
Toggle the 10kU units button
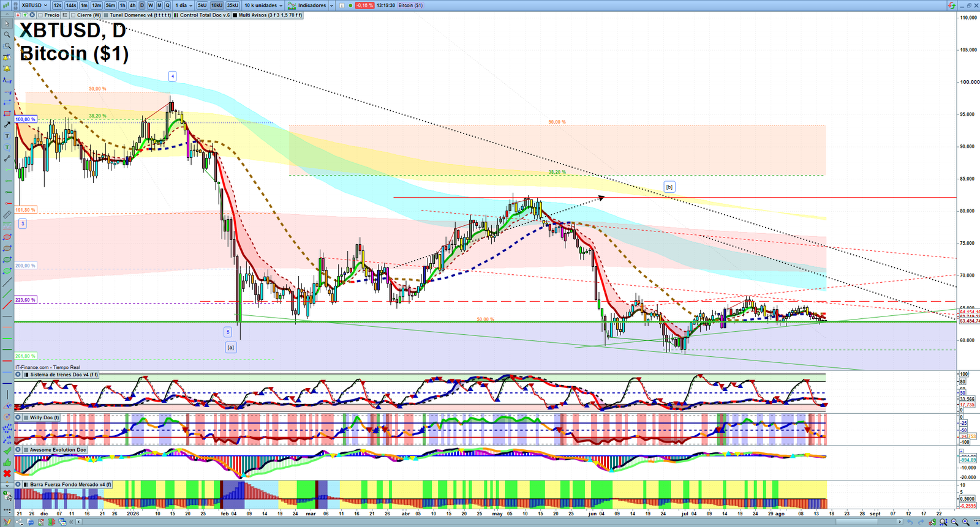[x=217, y=6]
